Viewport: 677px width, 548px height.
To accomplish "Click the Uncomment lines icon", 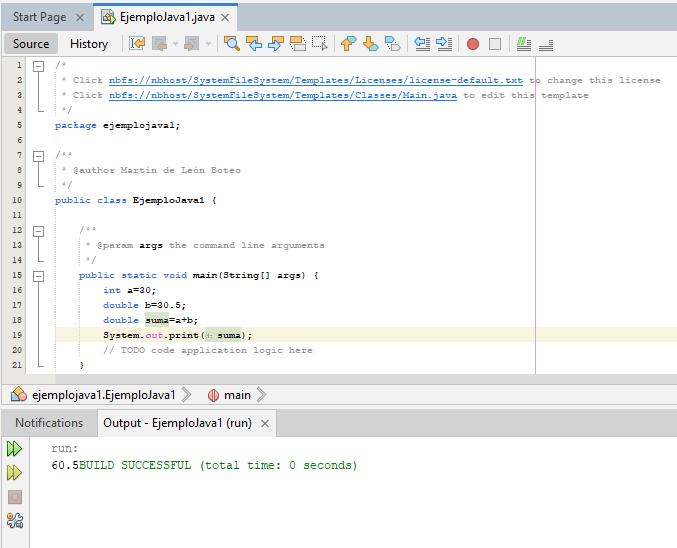I will pos(546,44).
